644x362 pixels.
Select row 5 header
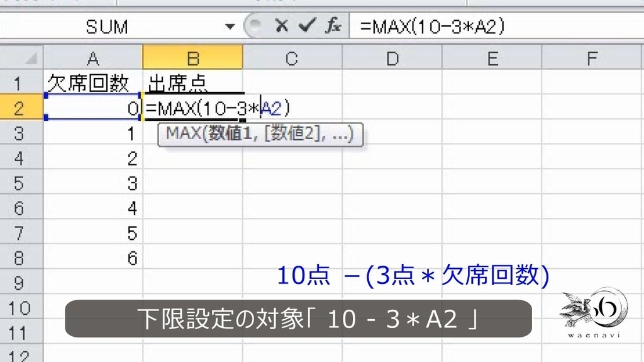coord(21,182)
